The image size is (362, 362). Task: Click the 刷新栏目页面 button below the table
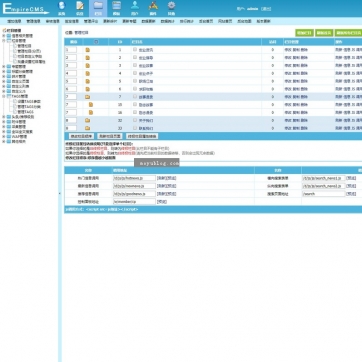point(110,136)
